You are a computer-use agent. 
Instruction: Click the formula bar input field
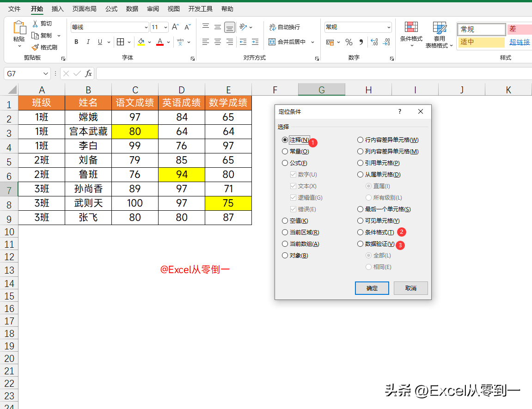click(314, 73)
